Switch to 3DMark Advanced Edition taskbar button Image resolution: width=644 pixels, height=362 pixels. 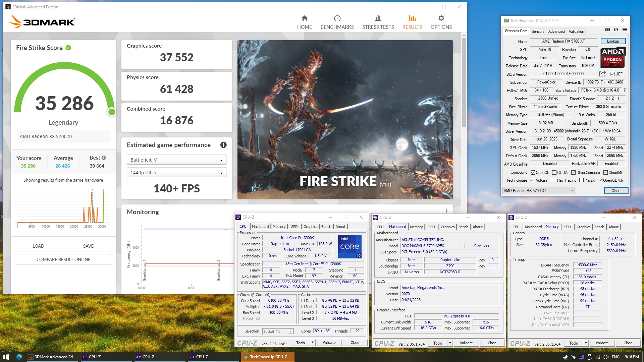tap(53, 357)
